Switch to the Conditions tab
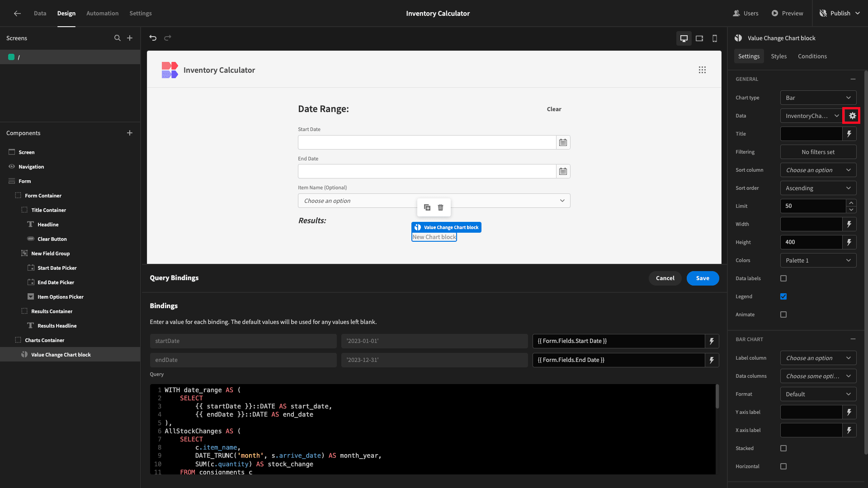Image resolution: width=868 pixels, height=488 pixels. click(x=812, y=56)
